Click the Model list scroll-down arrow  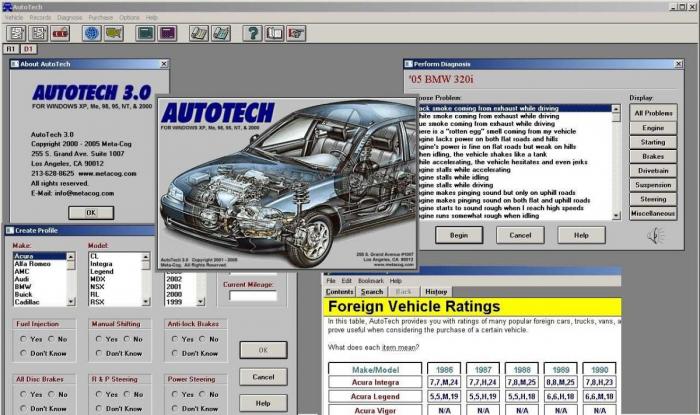coord(146,302)
